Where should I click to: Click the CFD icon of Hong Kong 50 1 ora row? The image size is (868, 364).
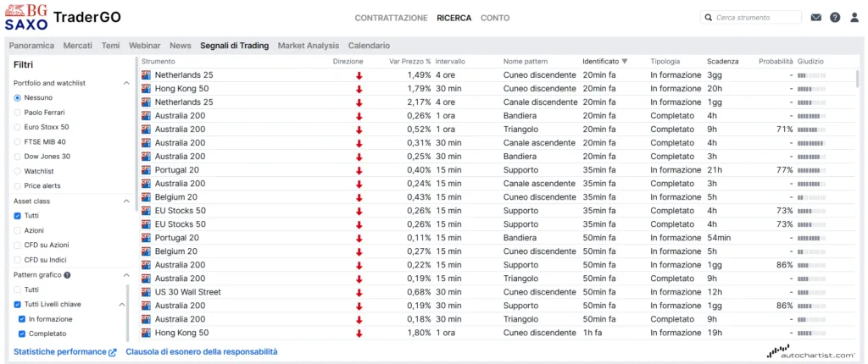tap(146, 333)
